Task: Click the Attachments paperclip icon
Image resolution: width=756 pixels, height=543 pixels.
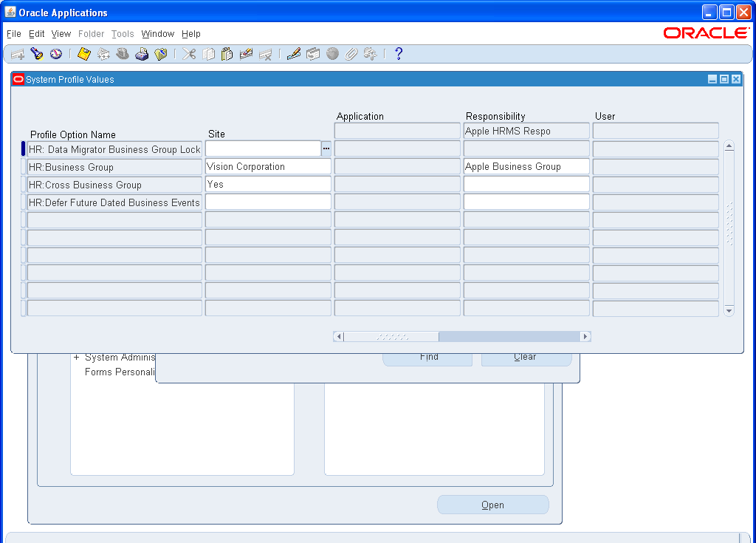Action: (x=351, y=53)
